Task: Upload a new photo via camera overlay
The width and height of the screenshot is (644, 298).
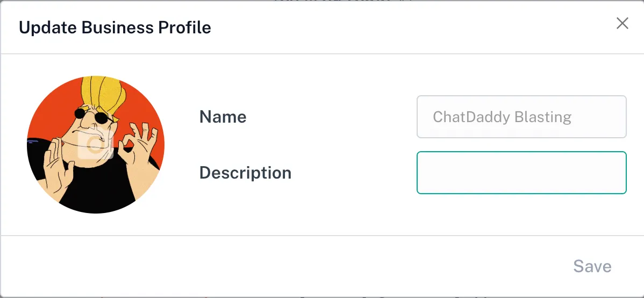Action: [96, 145]
